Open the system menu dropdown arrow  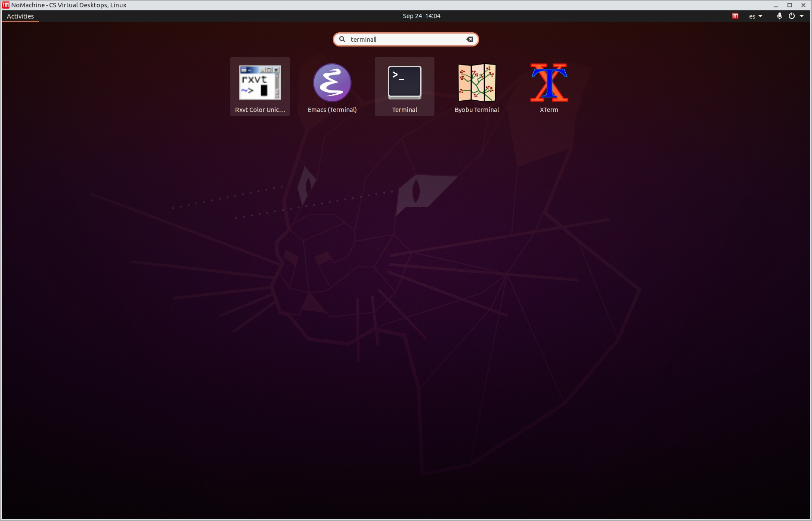[802, 16]
